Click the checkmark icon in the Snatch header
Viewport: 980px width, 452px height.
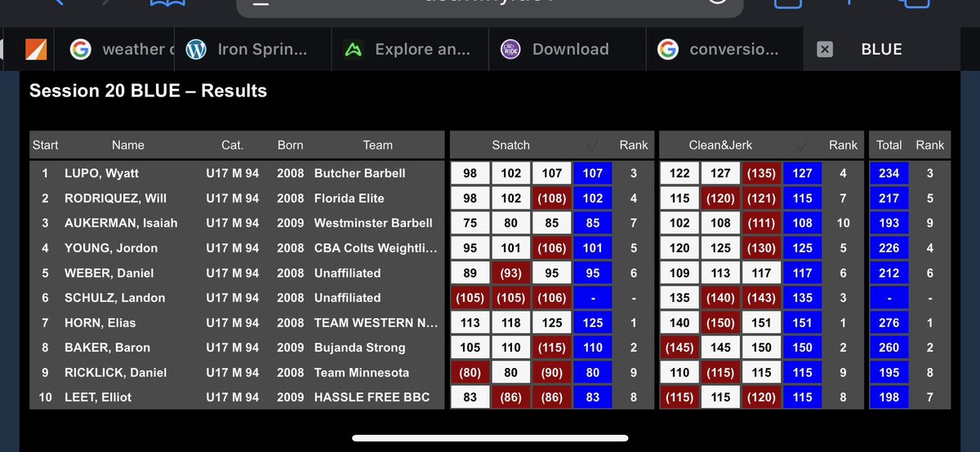pos(594,145)
